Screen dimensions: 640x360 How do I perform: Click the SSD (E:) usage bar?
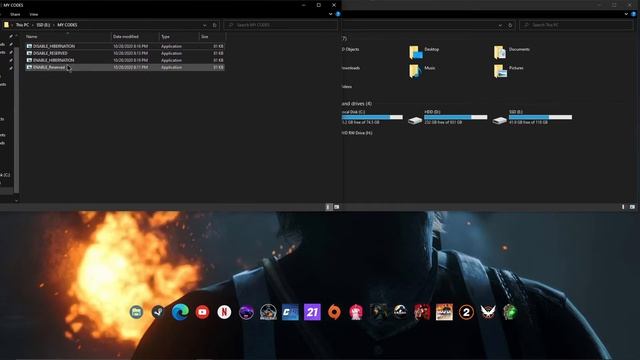click(540, 117)
